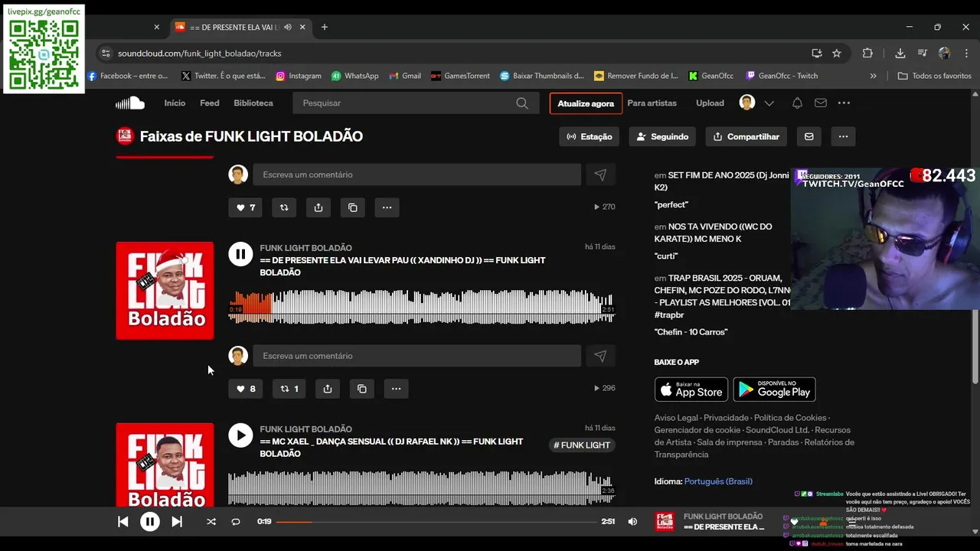Like the upper track with 7 likes
980x551 pixels.
pos(245,207)
